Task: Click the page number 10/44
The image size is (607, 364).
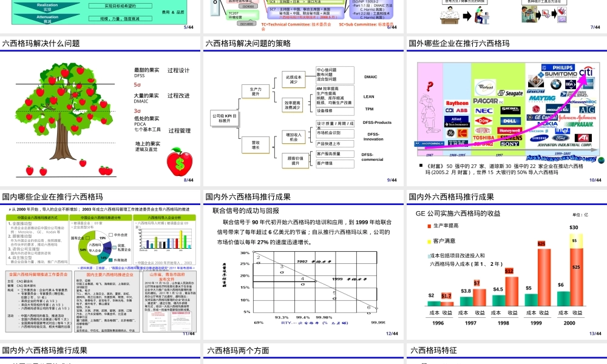Action: click(x=595, y=180)
